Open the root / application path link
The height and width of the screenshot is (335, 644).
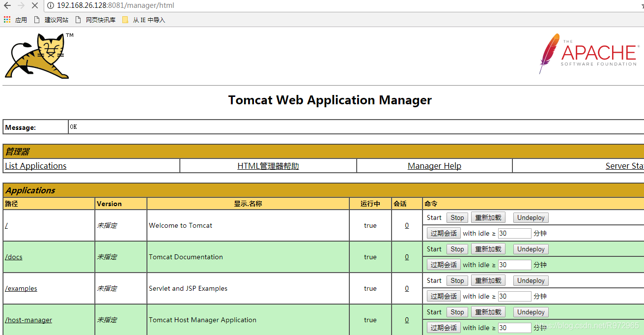click(x=6, y=225)
